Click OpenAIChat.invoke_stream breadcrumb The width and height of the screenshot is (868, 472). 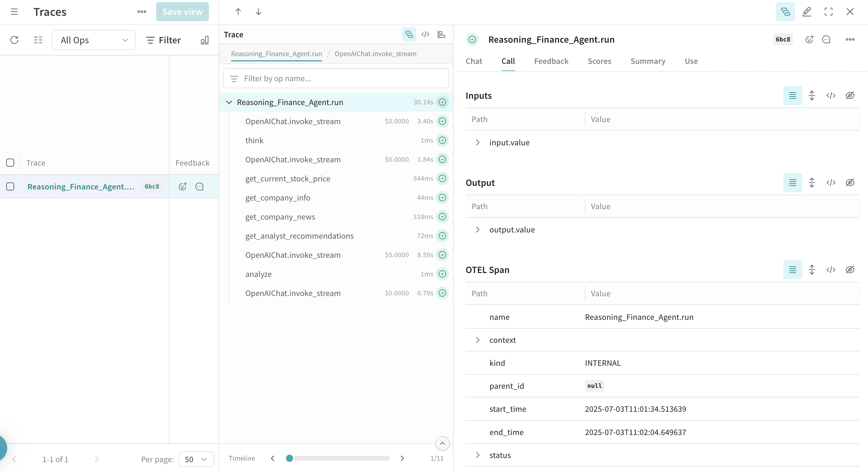tap(375, 54)
